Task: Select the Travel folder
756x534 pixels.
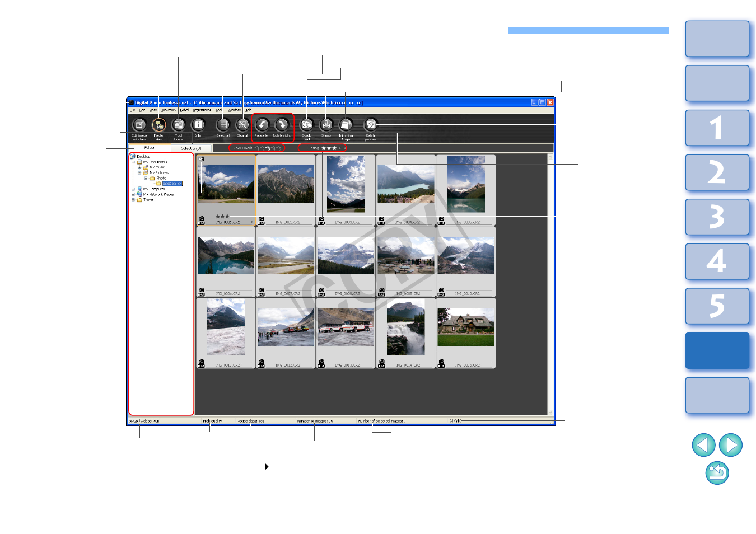Action: (x=148, y=200)
